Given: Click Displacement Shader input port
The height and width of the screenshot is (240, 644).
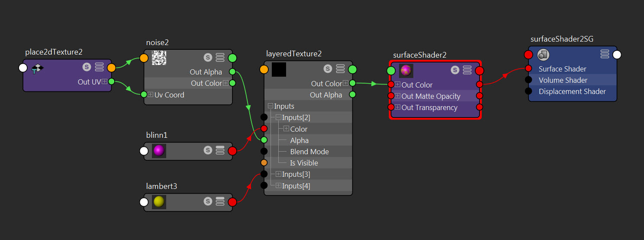Looking at the screenshot, I should pyautogui.click(x=528, y=91).
